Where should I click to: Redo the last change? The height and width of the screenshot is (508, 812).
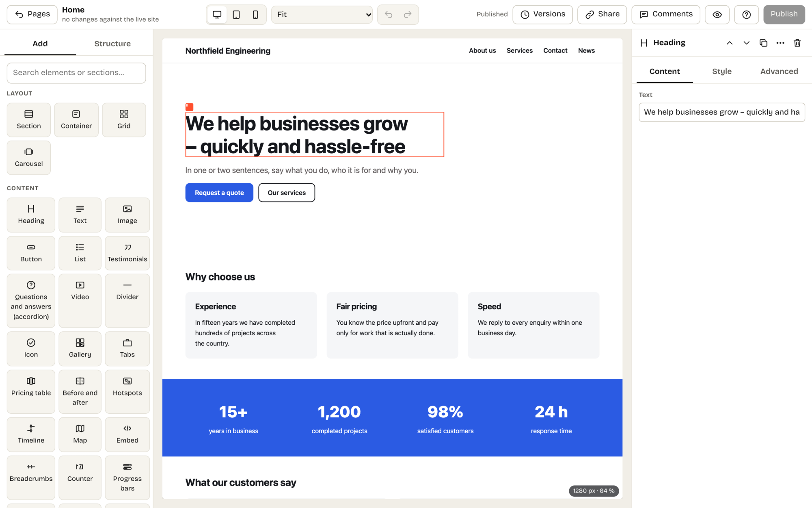(x=408, y=15)
